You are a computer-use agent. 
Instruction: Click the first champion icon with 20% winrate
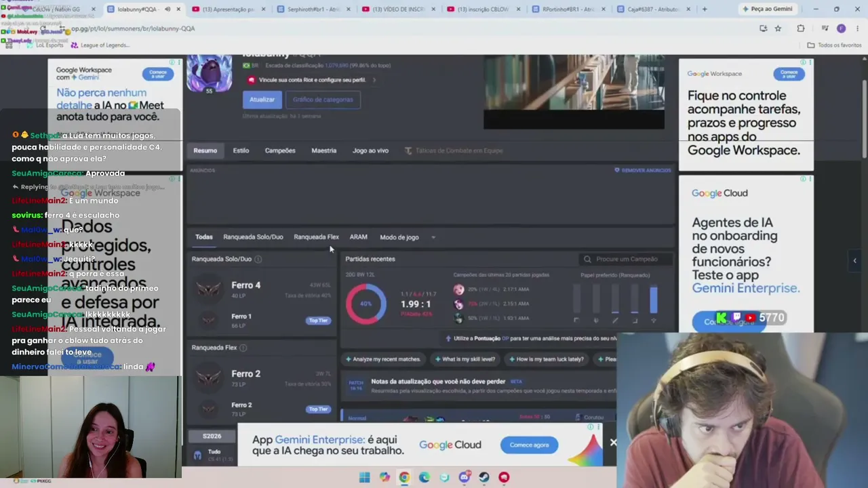pos(459,289)
